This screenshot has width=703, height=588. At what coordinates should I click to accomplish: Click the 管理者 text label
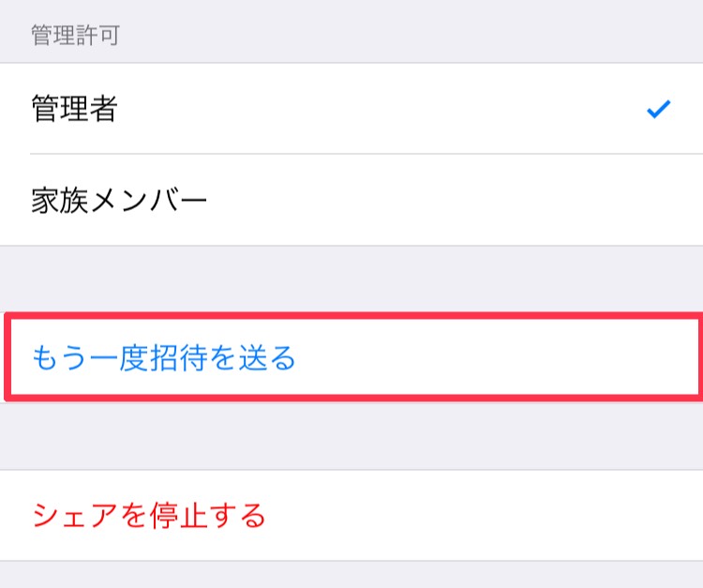click(x=74, y=110)
